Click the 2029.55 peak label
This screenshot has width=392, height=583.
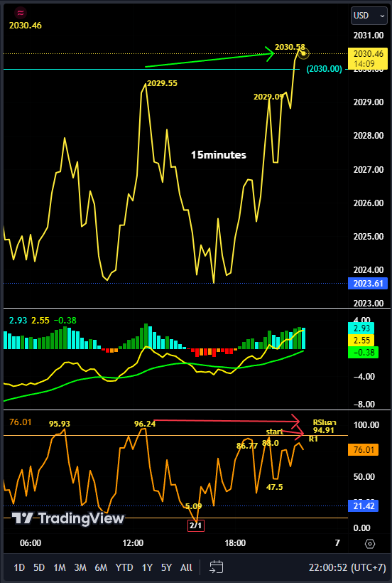(x=162, y=83)
